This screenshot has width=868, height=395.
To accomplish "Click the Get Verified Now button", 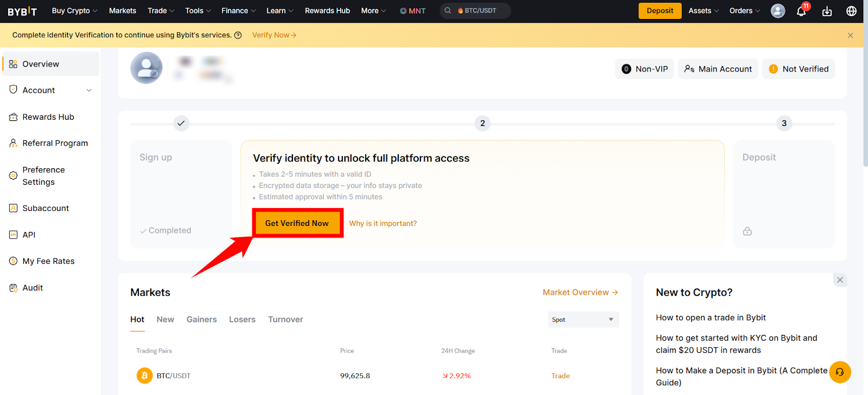I will tap(297, 223).
